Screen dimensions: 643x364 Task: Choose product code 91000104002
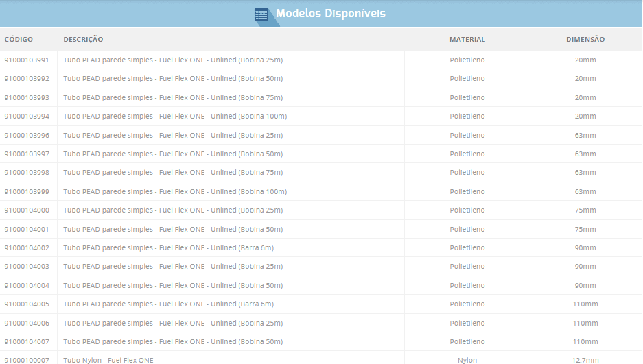point(27,248)
